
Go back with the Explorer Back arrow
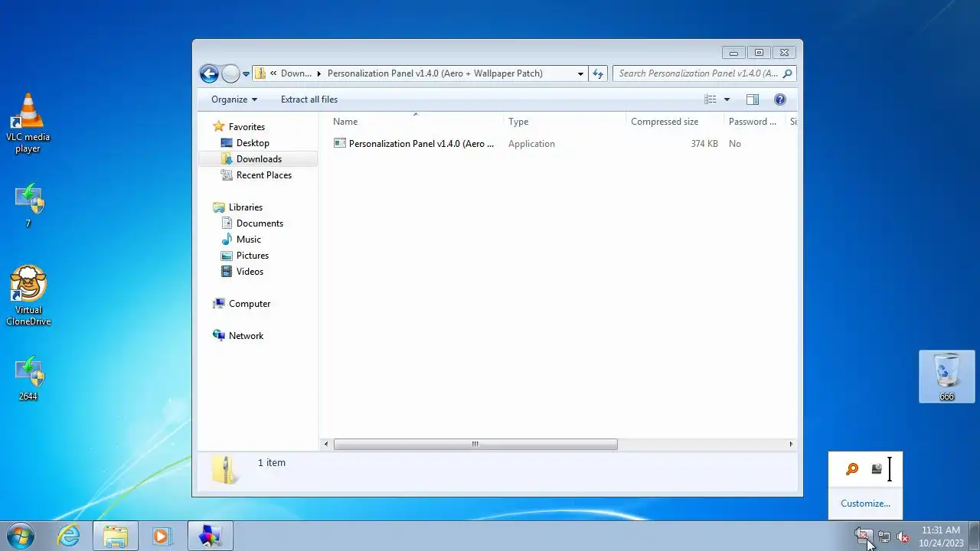(x=209, y=73)
